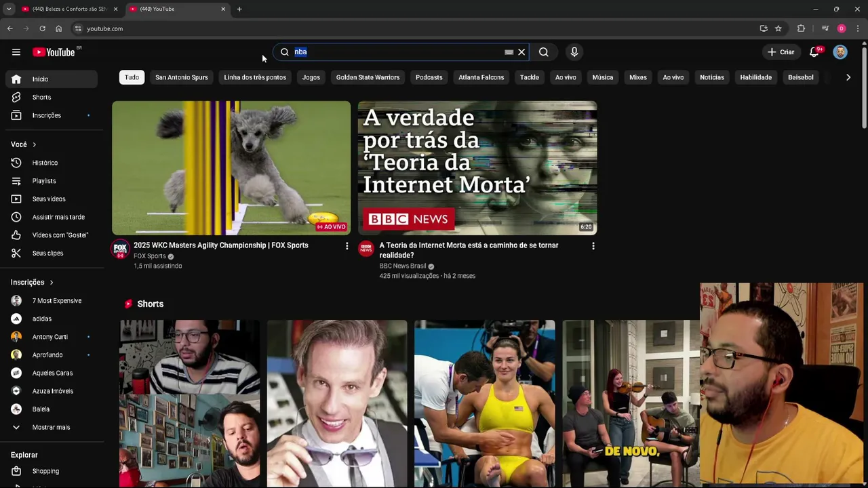Open the BBC News video options menu
The width and height of the screenshot is (868, 488).
593,246
